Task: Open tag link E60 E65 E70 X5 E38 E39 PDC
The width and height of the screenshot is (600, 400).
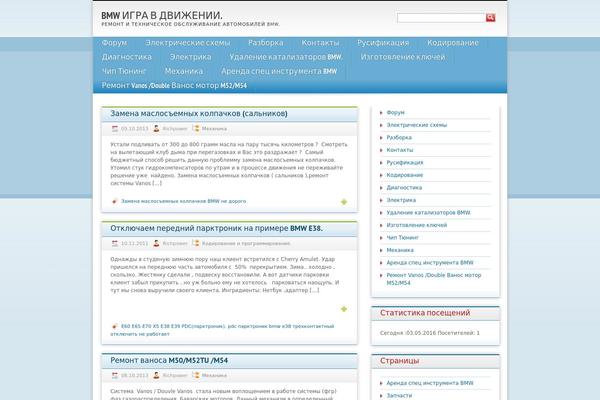Action: pos(173,326)
